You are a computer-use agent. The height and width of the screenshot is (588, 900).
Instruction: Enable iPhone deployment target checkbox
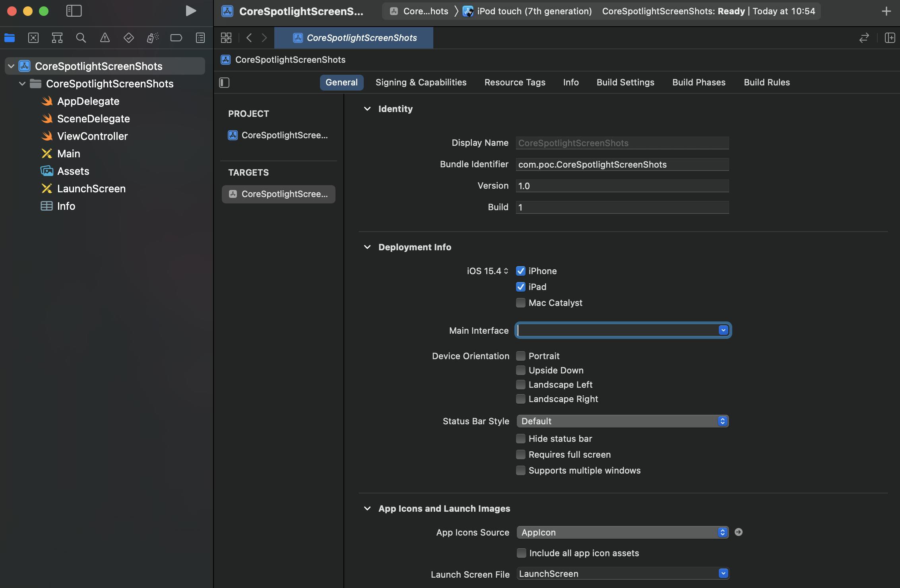click(x=521, y=271)
